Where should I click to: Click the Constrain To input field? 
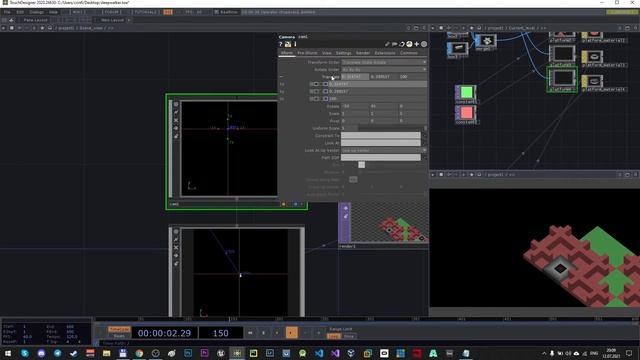(381, 136)
